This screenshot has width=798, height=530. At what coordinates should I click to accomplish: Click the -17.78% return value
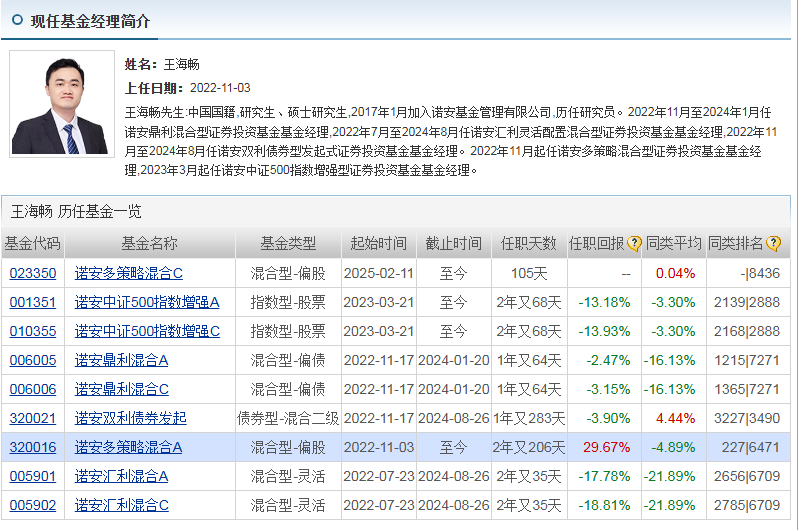coord(605,477)
